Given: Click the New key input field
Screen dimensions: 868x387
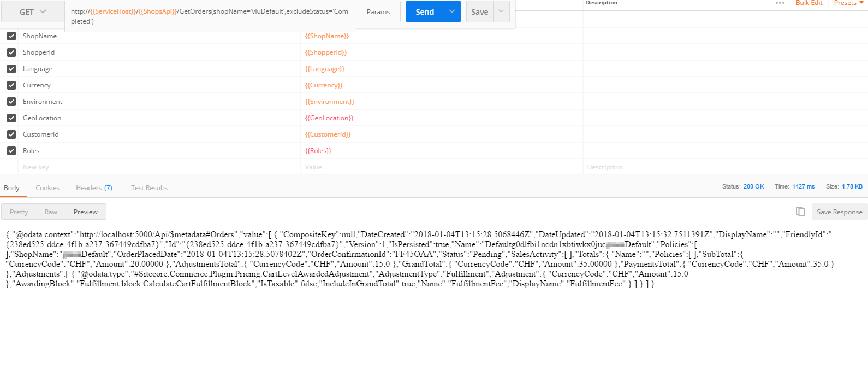Looking at the screenshot, I should pos(158,167).
